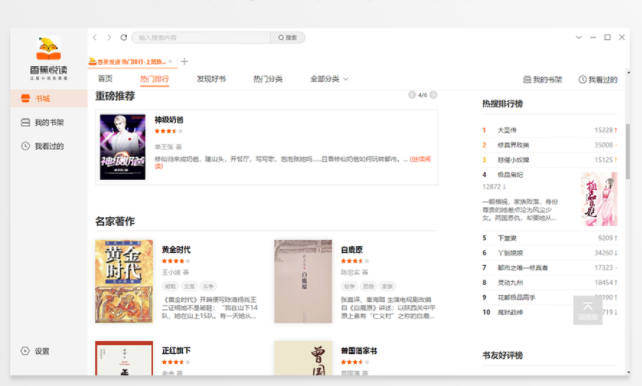
Task: Click the star rating under 黄金时代
Action: [x=176, y=261]
